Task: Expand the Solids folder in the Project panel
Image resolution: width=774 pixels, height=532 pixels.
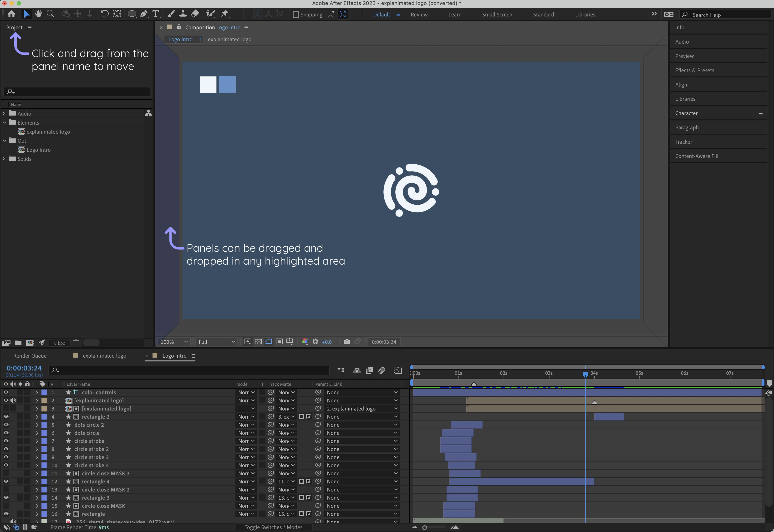Action: click(x=4, y=159)
